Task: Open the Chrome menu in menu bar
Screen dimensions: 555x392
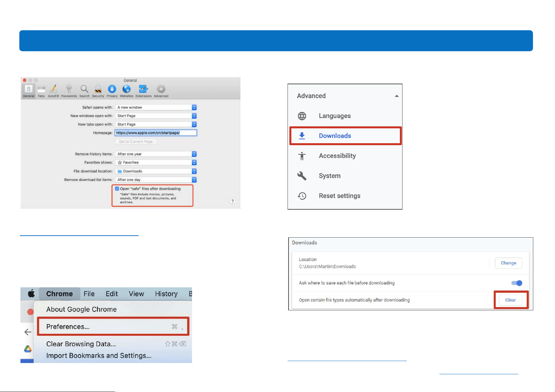Action: click(x=60, y=294)
